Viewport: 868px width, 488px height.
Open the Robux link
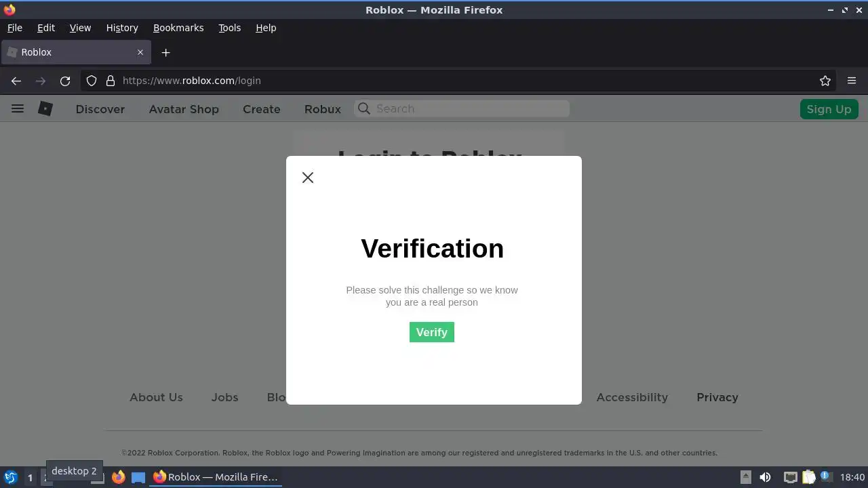click(323, 109)
